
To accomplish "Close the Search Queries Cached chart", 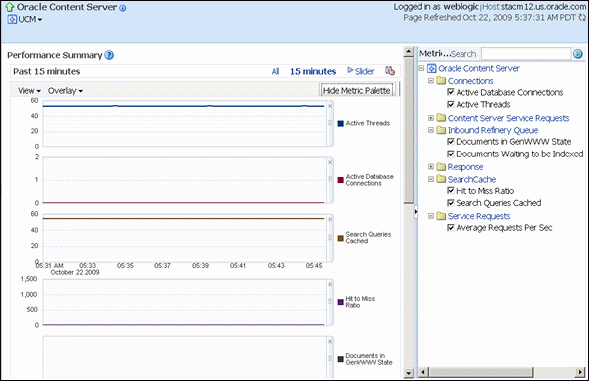I will (330, 219).
